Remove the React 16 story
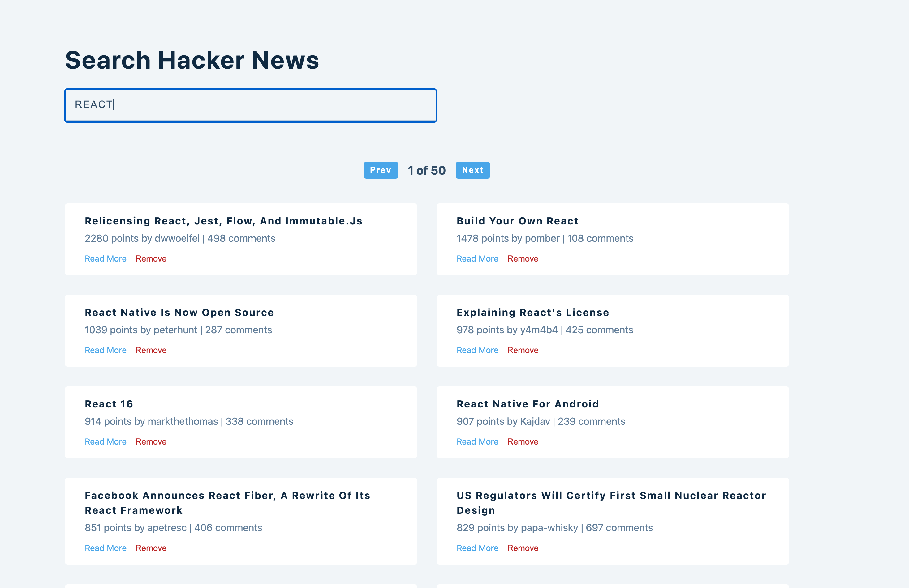 pyautogui.click(x=151, y=442)
